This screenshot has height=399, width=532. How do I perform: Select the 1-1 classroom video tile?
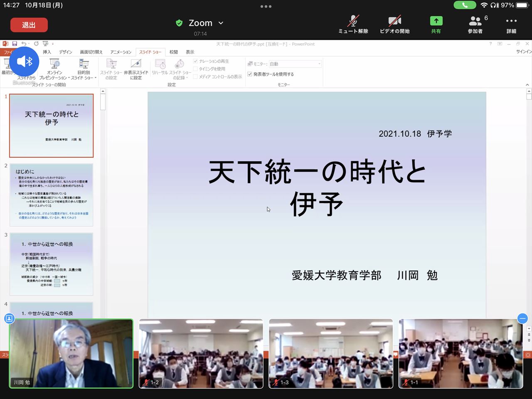(461, 354)
